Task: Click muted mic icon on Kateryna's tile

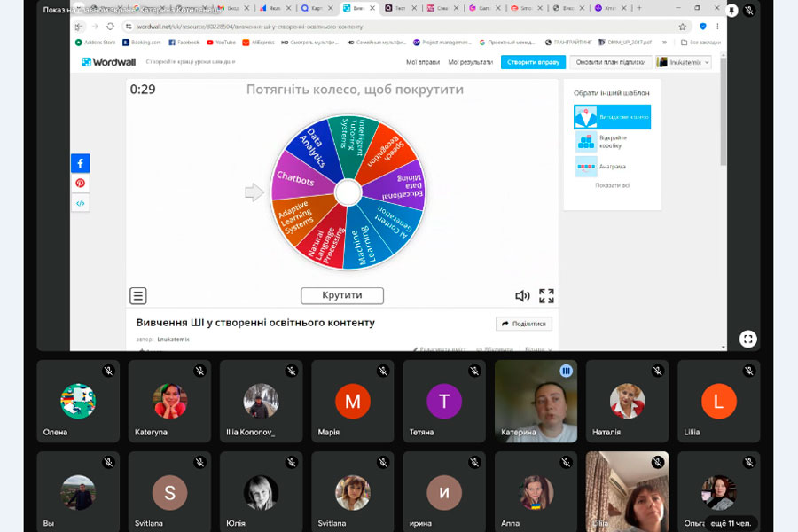Action: point(200,372)
